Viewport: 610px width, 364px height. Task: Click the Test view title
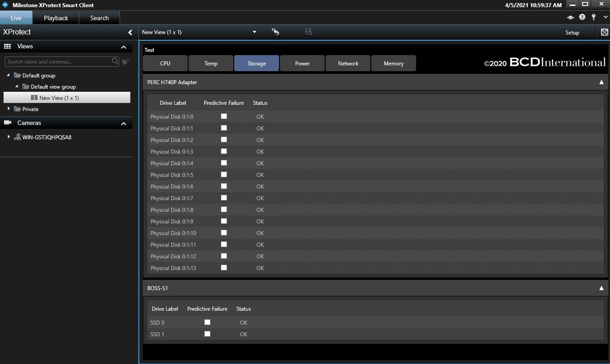tap(149, 50)
